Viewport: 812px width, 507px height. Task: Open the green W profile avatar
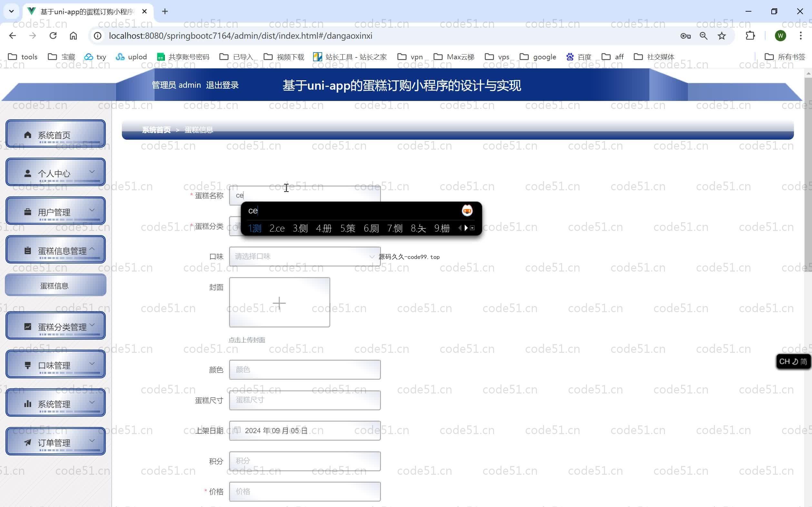(x=780, y=35)
